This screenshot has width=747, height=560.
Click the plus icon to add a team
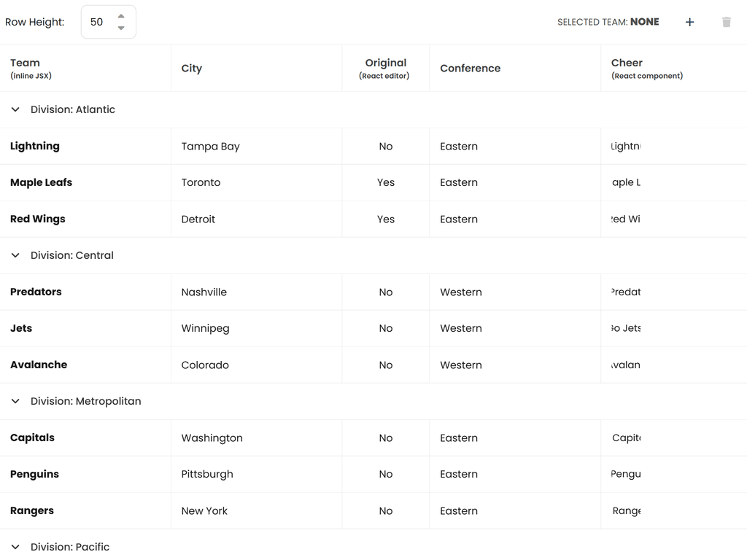click(689, 22)
